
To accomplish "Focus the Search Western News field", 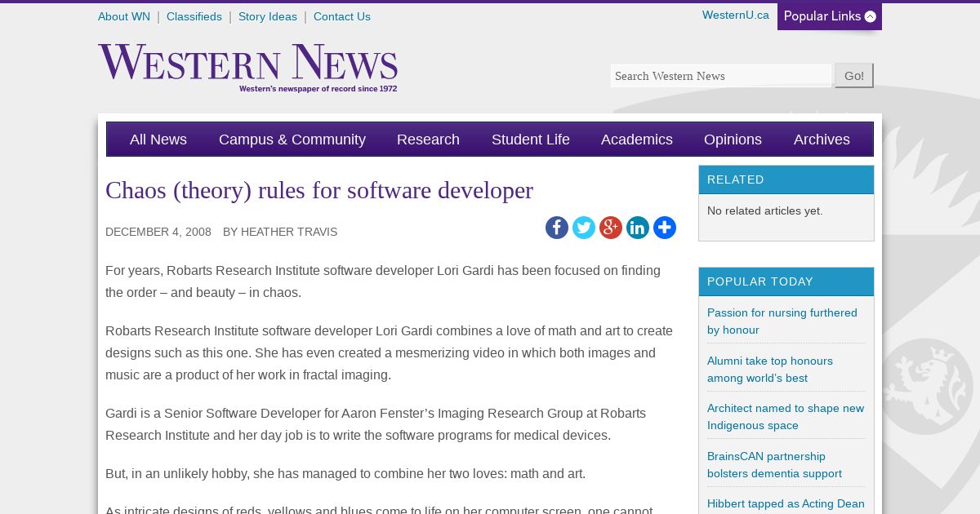I will pyautogui.click(x=721, y=76).
